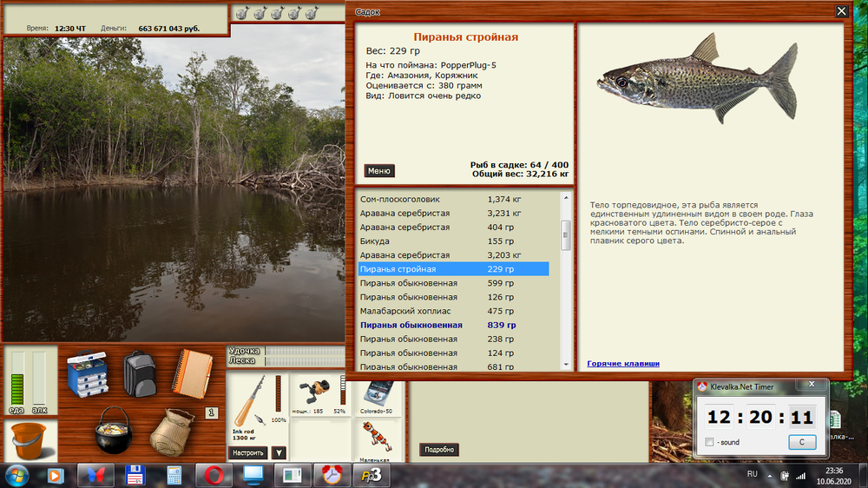This screenshot has height=488, width=868.
Task: Open the tackle box icon
Action: point(87,373)
